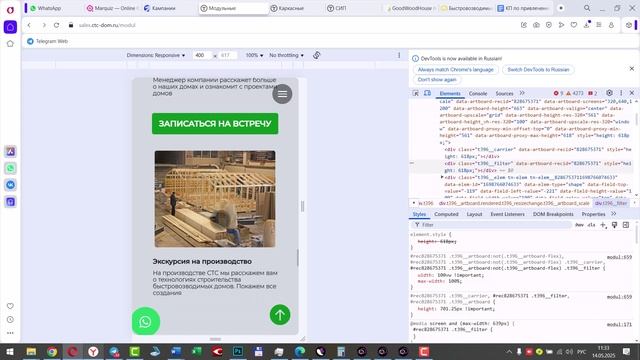The width and height of the screenshot is (640, 360).
Task: Open Photoshop from the taskbar
Action: (238, 351)
